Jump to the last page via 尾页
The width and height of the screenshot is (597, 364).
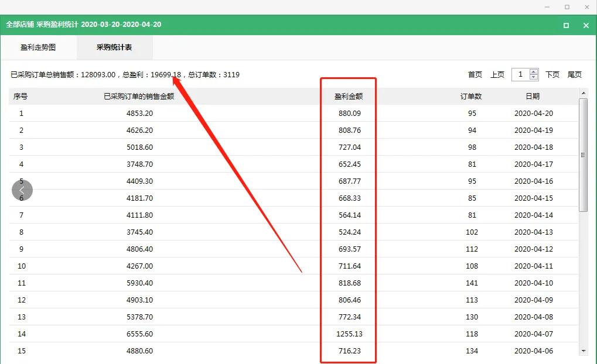[x=574, y=74]
